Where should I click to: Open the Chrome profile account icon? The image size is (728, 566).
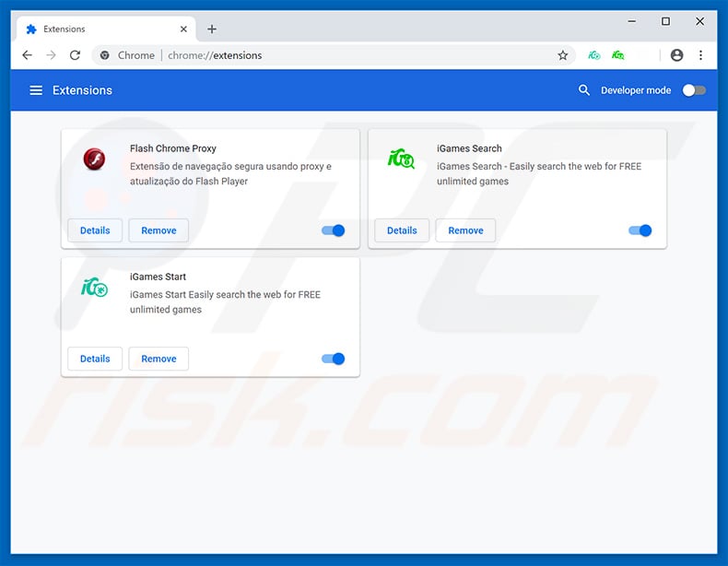click(x=677, y=55)
